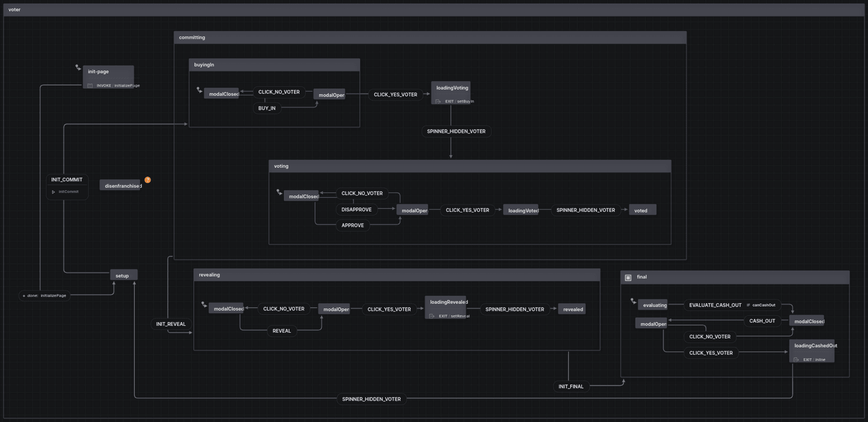
Task: Select modalClosed state in voting
Action: (x=301, y=196)
